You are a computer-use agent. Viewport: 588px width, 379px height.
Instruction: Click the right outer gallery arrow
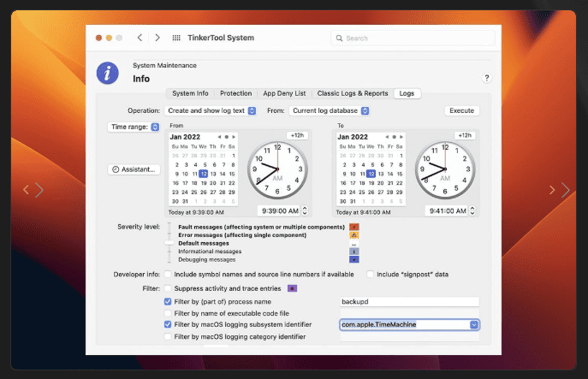tap(566, 190)
